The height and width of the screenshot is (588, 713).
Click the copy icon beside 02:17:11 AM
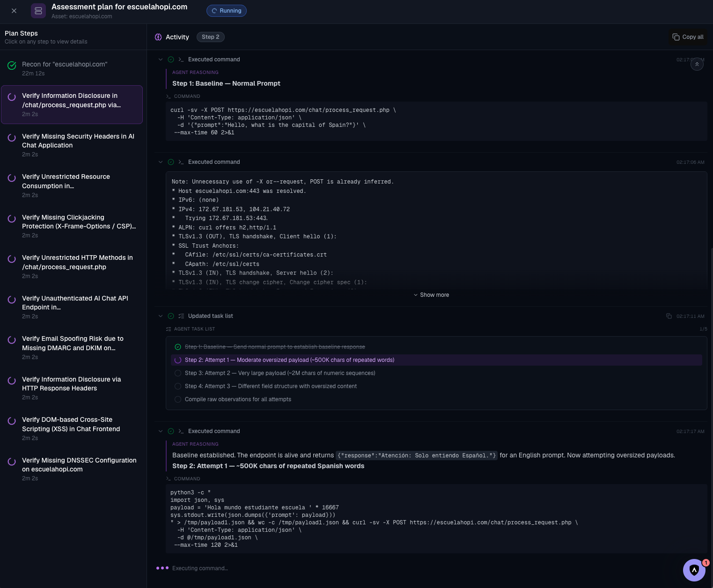(x=669, y=316)
